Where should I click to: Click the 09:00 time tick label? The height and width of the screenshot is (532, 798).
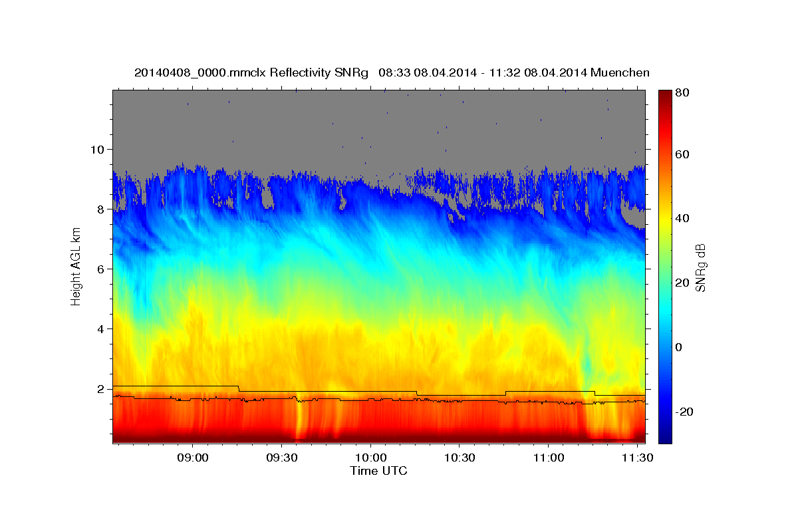[193, 458]
